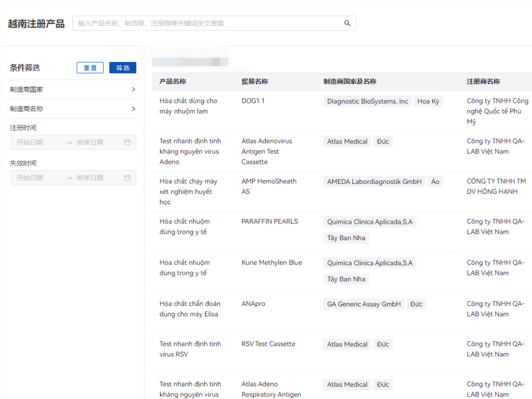Click Công ty TNHH Công nghệ Quốc tế Phú Mỹ
Screen dimensions: 532x399
click(498, 111)
